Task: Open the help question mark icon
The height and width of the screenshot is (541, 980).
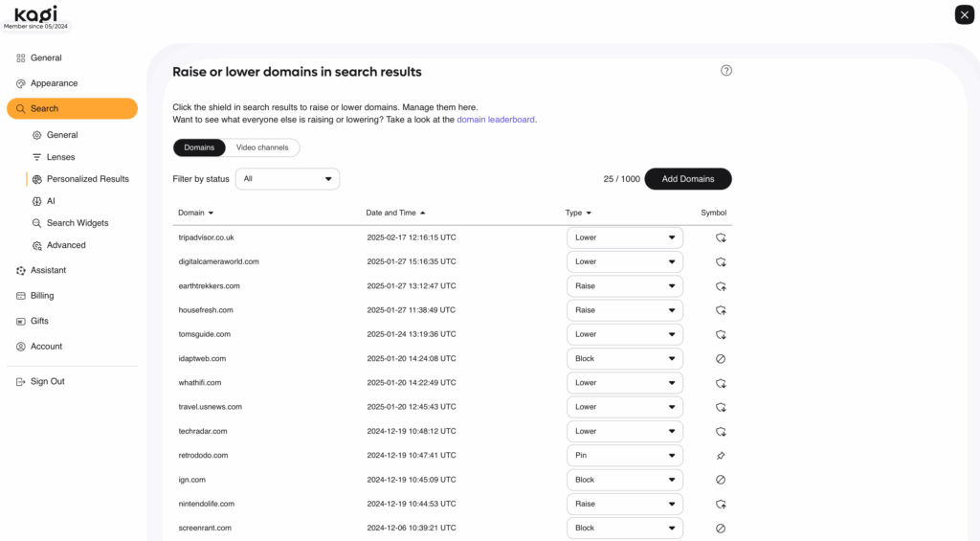Action: pos(725,71)
